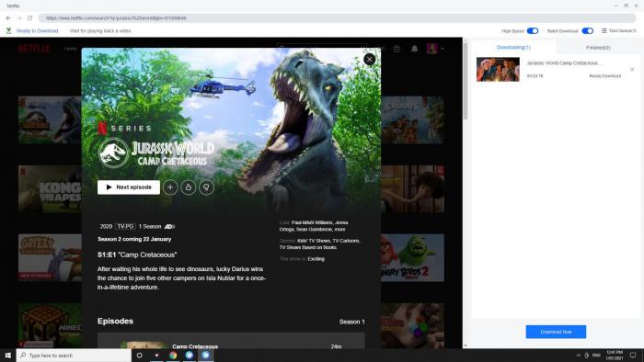Toggle the Batch Download switch
The width and height of the screenshot is (644, 362).
pos(588,30)
